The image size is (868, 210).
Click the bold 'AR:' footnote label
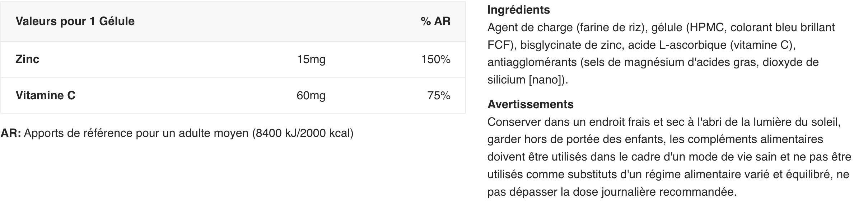tap(11, 133)
